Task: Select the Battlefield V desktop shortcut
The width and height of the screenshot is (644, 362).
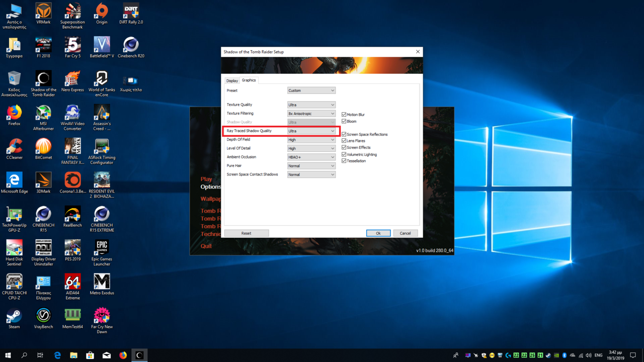Action: point(102,48)
